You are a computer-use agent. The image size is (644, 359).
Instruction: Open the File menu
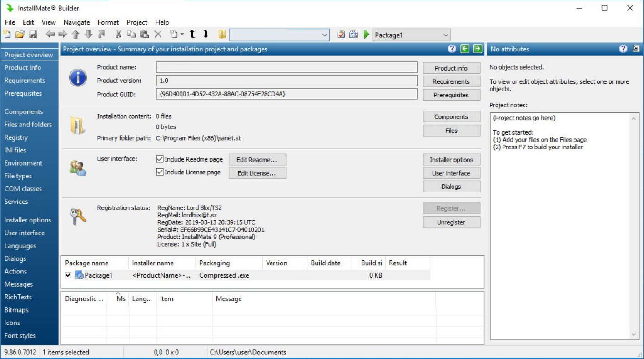(10, 22)
